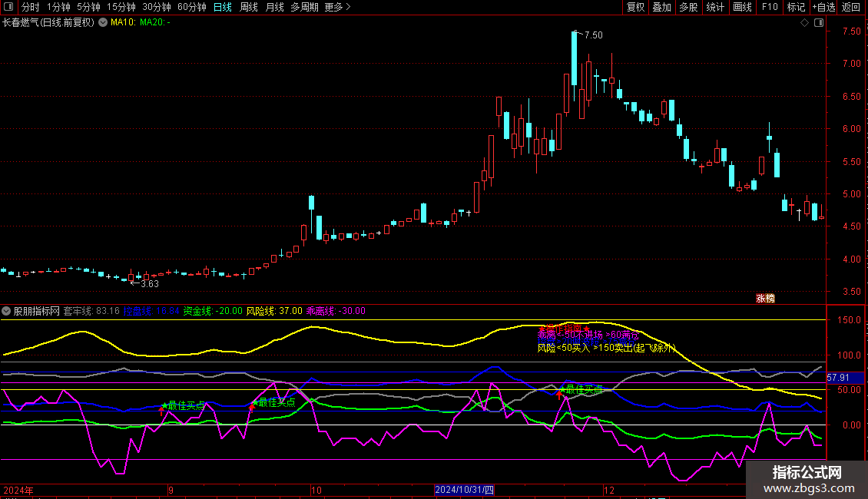Click the diamond icon near price axis
This screenshot has height=499, width=868.
click(x=804, y=23)
